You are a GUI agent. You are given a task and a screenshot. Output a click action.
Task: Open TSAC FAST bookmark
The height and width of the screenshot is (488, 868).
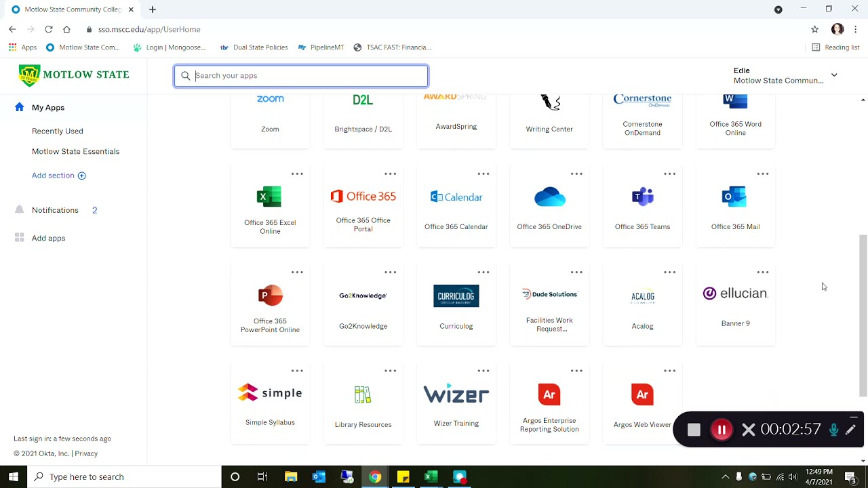[392, 47]
